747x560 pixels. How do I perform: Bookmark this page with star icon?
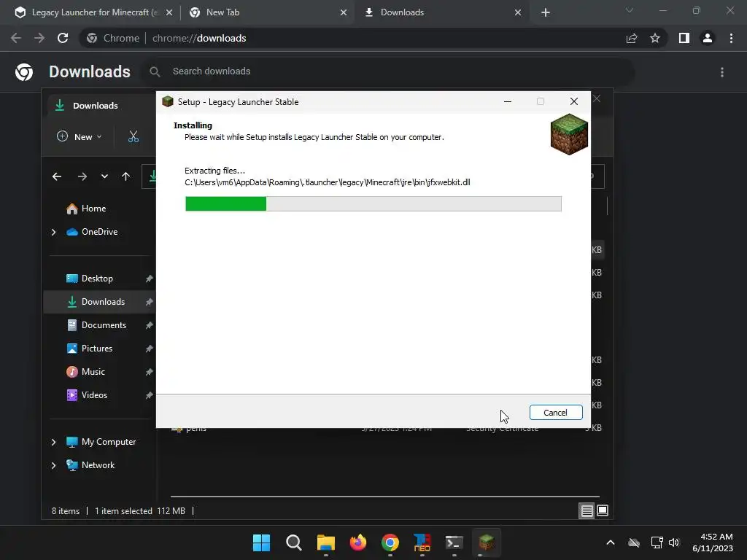655,38
